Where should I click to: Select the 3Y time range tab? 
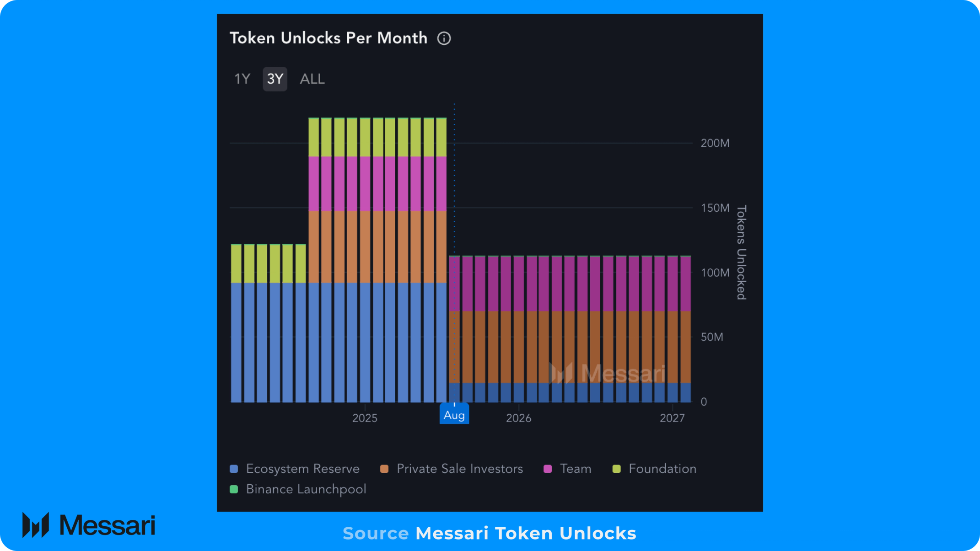[275, 79]
